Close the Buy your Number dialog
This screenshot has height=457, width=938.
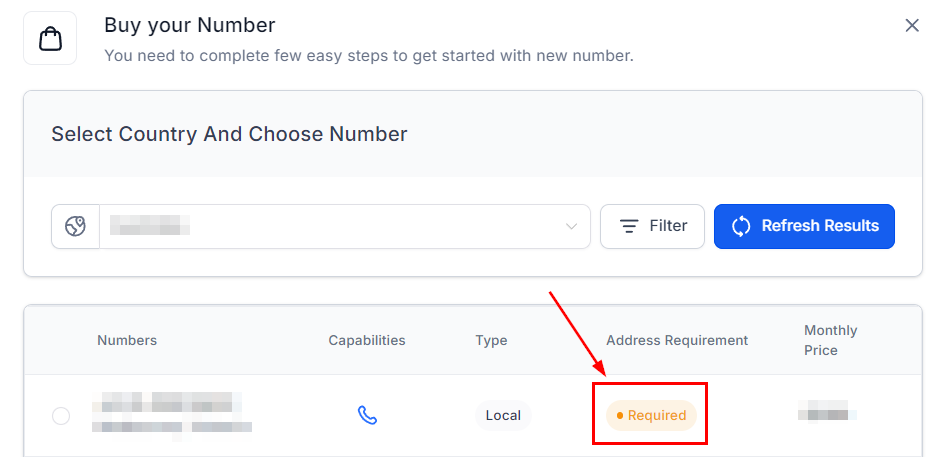click(912, 26)
